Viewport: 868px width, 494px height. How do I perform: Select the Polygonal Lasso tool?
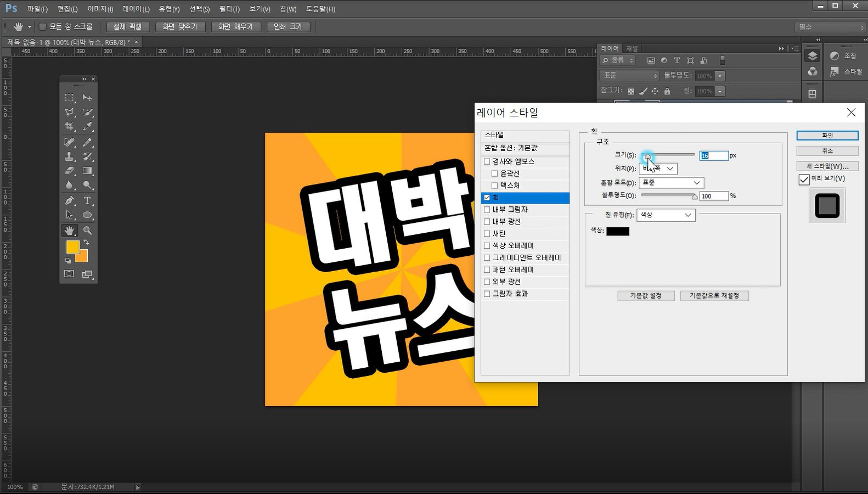pos(69,112)
